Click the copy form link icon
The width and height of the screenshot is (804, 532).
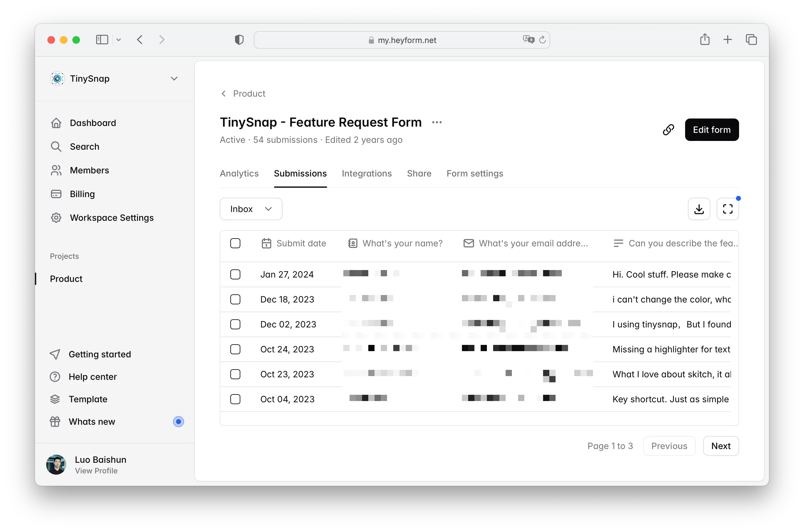click(668, 130)
